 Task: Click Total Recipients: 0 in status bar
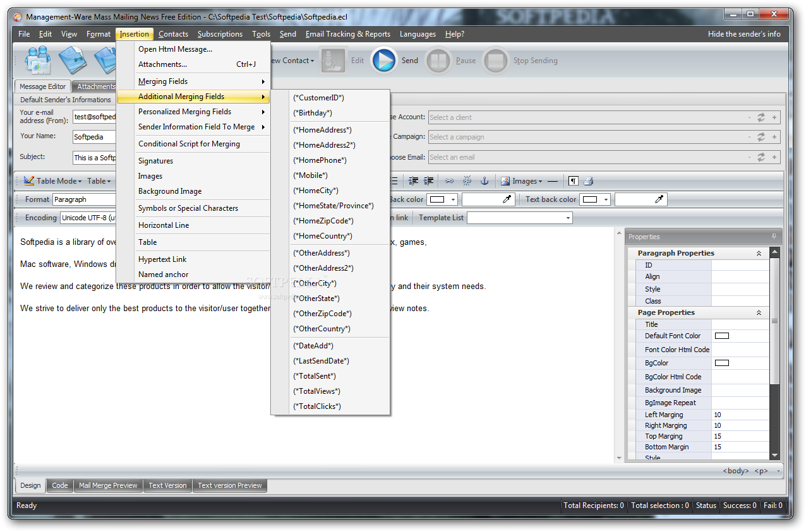[x=594, y=505]
